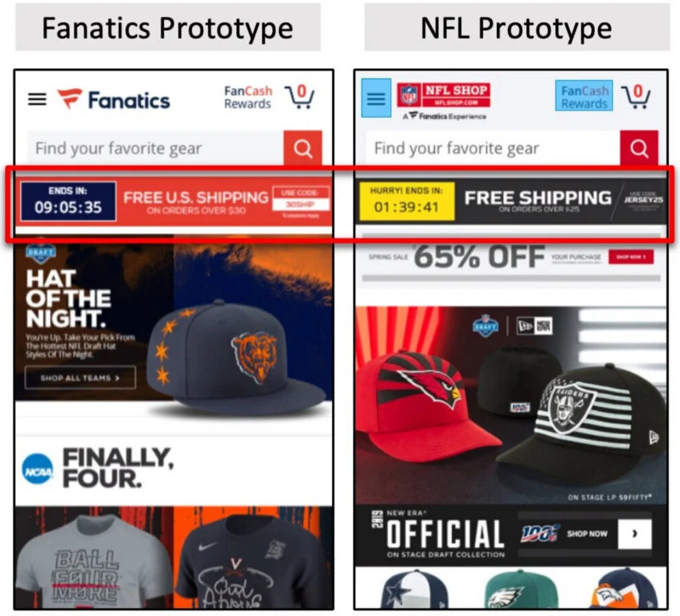Open the Fanatics shopping cart
680x616 pixels.
pos(299,96)
